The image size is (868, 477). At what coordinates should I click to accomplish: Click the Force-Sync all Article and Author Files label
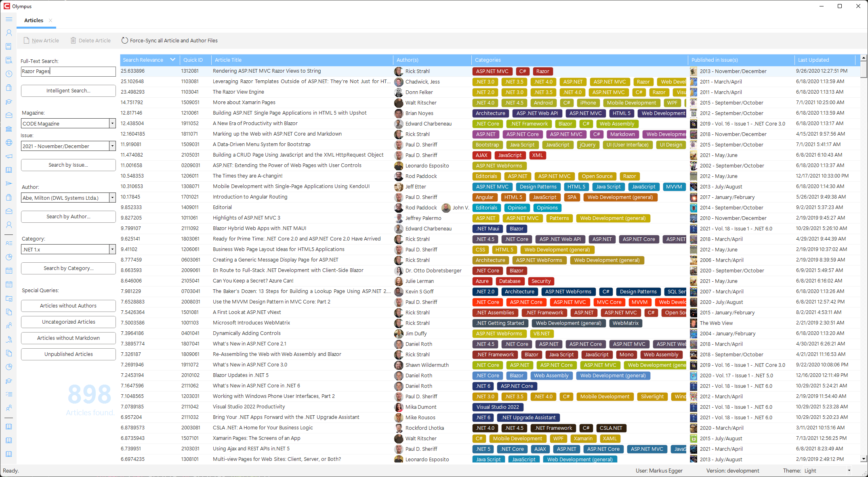click(x=174, y=40)
